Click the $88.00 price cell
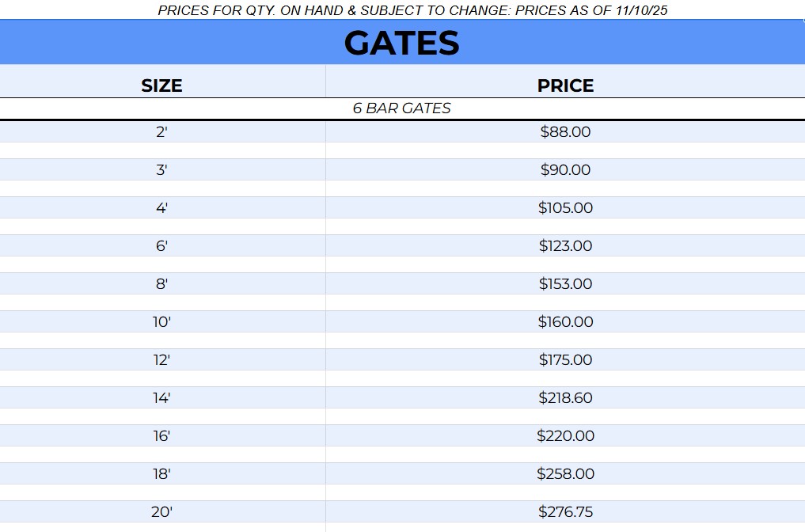Screen dimensions: 805x532 (565, 132)
